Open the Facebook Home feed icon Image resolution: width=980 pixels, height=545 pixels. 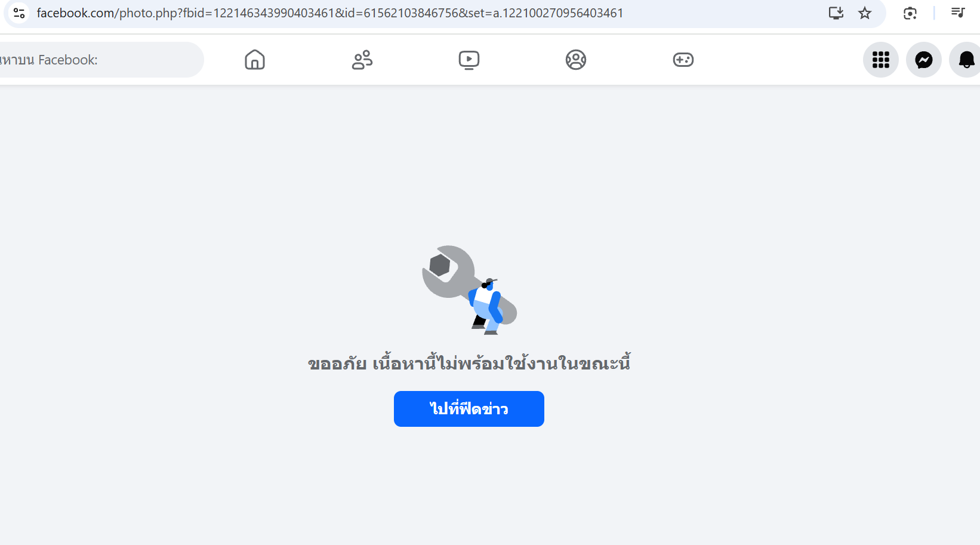tap(255, 60)
